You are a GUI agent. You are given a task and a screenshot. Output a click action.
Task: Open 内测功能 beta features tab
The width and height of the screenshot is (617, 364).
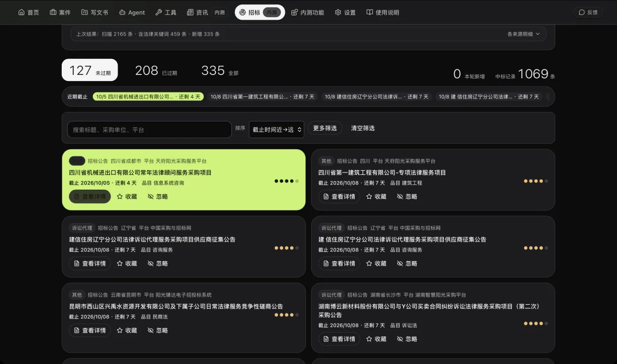(x=308, y=12)
